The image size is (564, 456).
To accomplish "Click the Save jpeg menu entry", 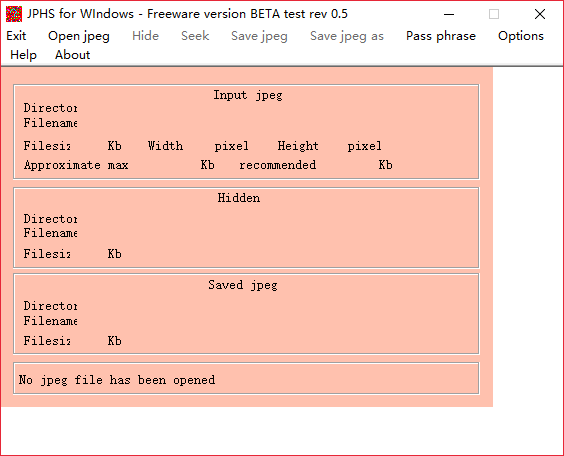I will coord(259,36).
